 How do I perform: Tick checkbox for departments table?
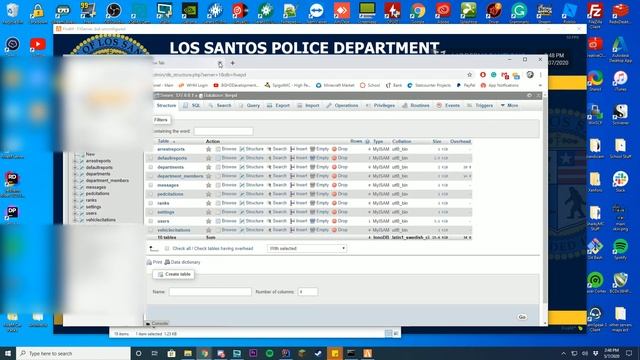[151, 167]
